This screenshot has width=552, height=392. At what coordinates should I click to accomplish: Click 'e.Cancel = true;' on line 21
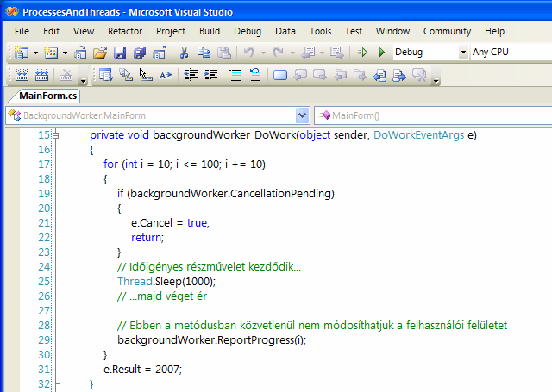171,223
